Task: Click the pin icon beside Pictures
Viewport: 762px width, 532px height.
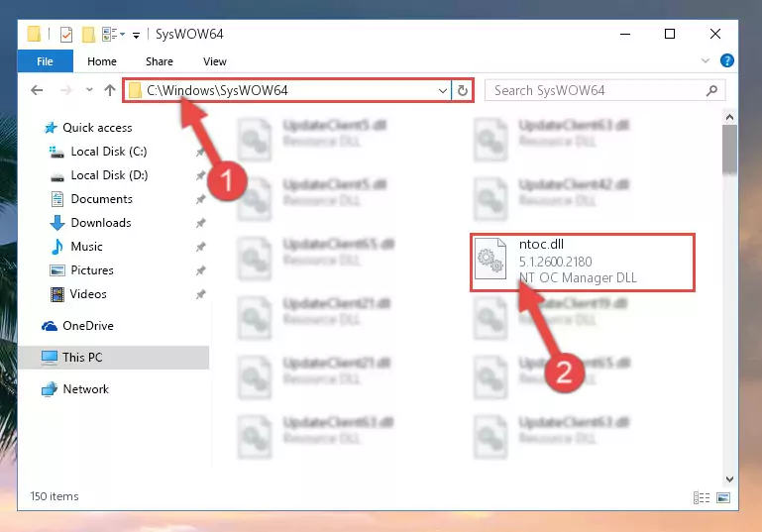Action: point(200,270)
